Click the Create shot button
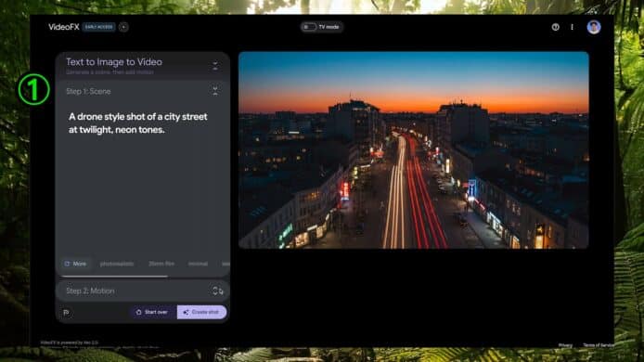Screen dimensions: 644x362 [201, 312]
